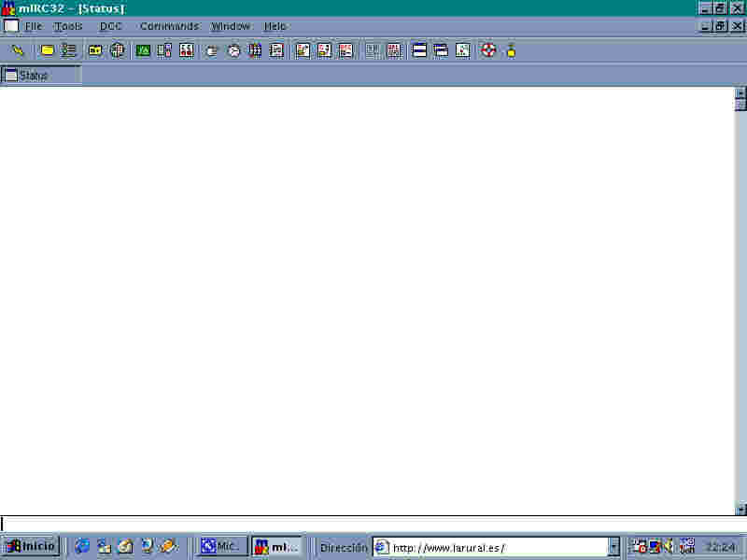
Task: Click the toolbar icon right of Colors grid
Action: click(276, 50)
